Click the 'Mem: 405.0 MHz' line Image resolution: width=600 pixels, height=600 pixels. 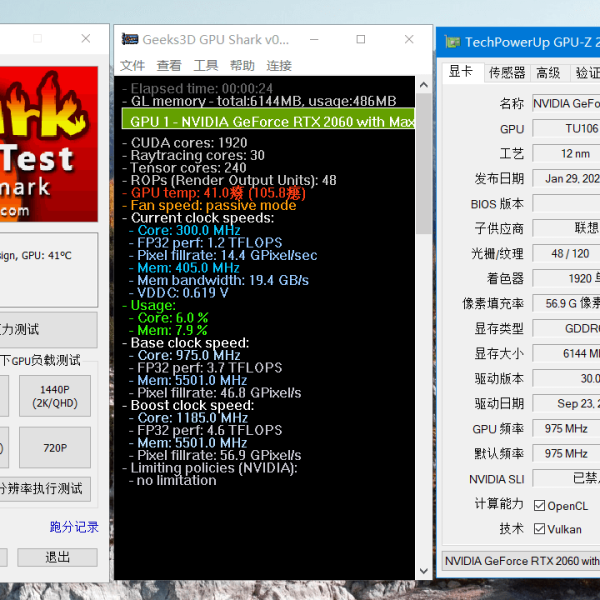(x=184, y=268)
